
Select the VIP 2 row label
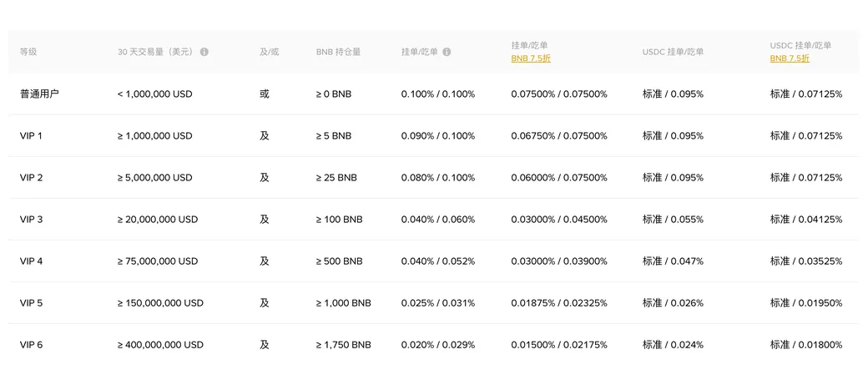pos(31,178)
